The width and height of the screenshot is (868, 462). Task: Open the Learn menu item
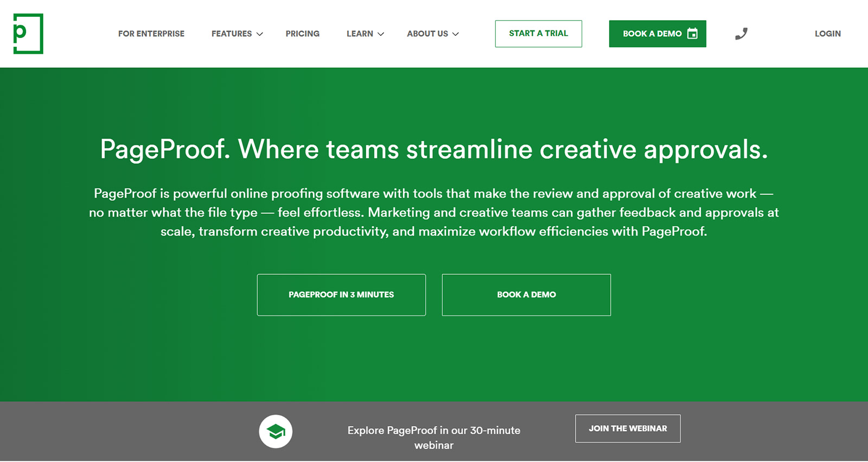point(360,34)
